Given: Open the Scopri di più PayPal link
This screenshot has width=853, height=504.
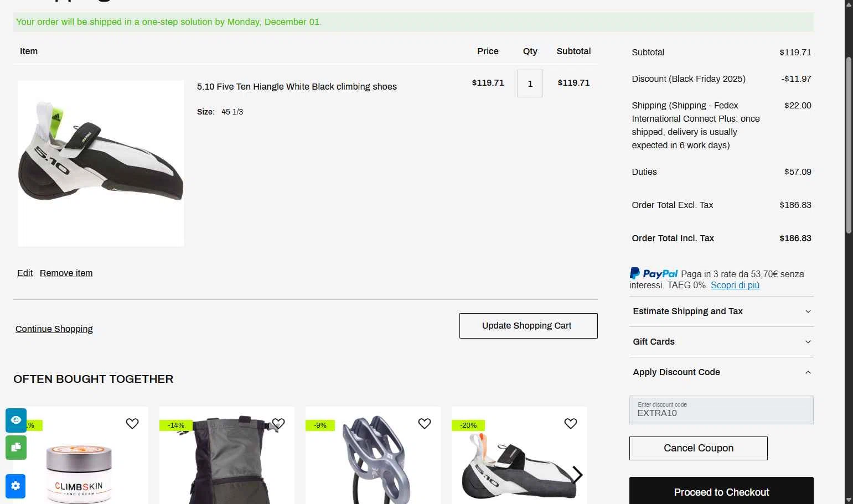Looking at the screenshot, I should [x=735, y=285].
